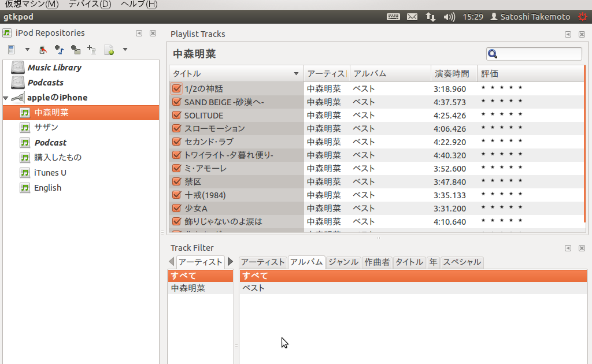Select the English playlist

47,188
